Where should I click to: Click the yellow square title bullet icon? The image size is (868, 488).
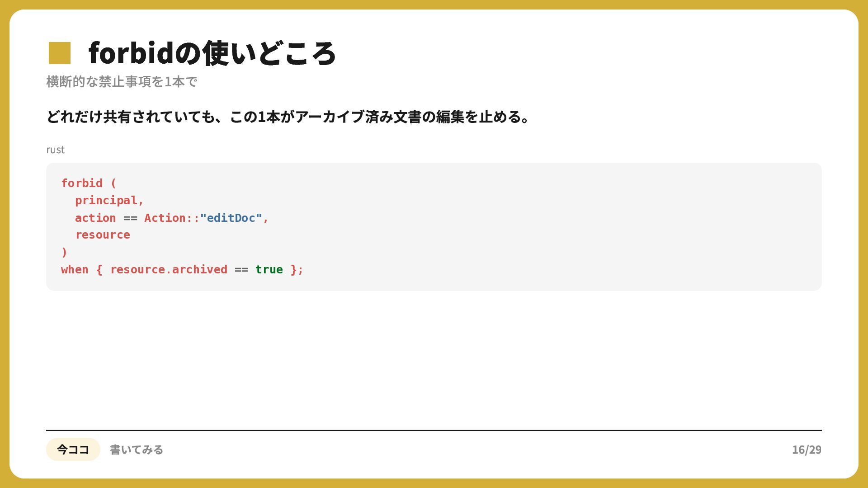[60, 53]
